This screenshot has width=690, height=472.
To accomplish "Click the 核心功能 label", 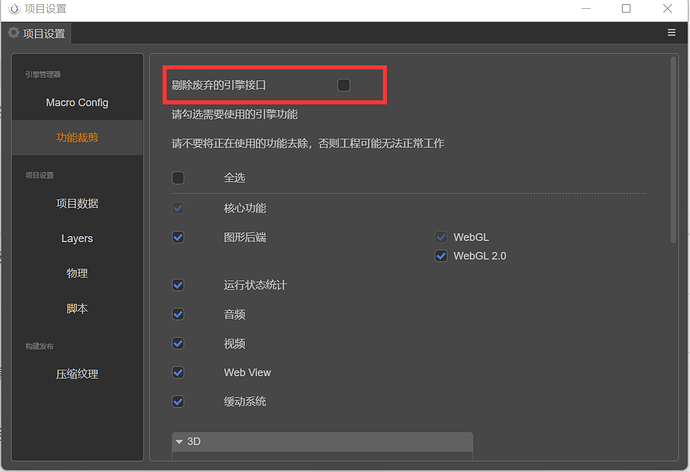I will pos(245,208).
